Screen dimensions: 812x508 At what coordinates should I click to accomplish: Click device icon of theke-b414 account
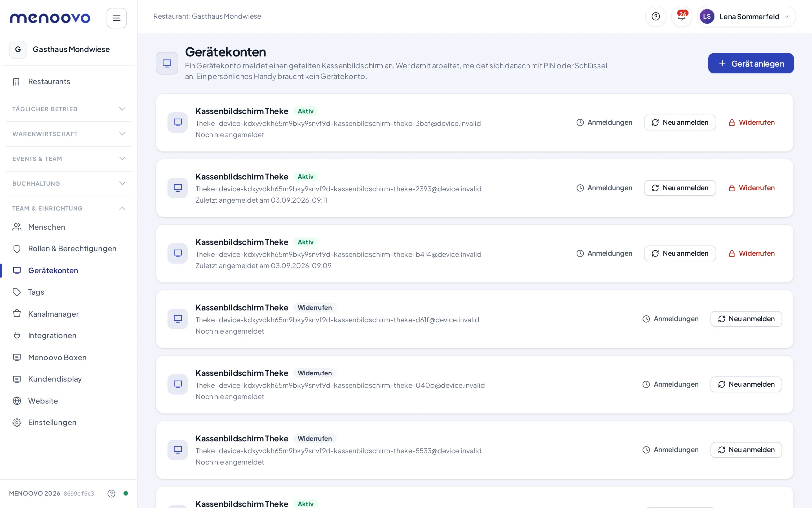click(x=178, y=253)
